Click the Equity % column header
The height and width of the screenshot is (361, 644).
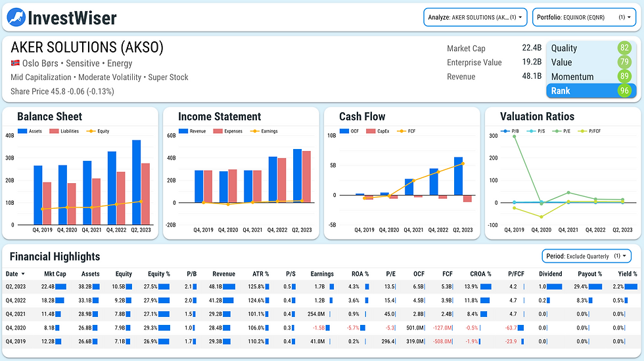[159, 274]
